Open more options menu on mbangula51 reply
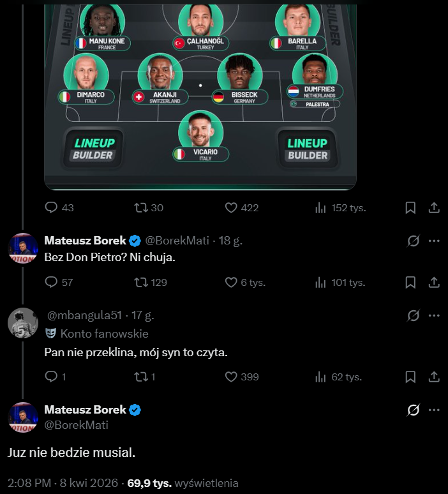This screenshot has height=494, width=448. (x=434, y=315)
